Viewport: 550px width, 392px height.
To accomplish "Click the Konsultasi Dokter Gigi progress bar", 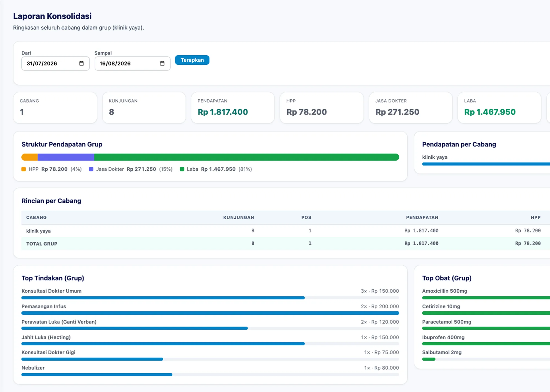I will [x=210, y=359].
